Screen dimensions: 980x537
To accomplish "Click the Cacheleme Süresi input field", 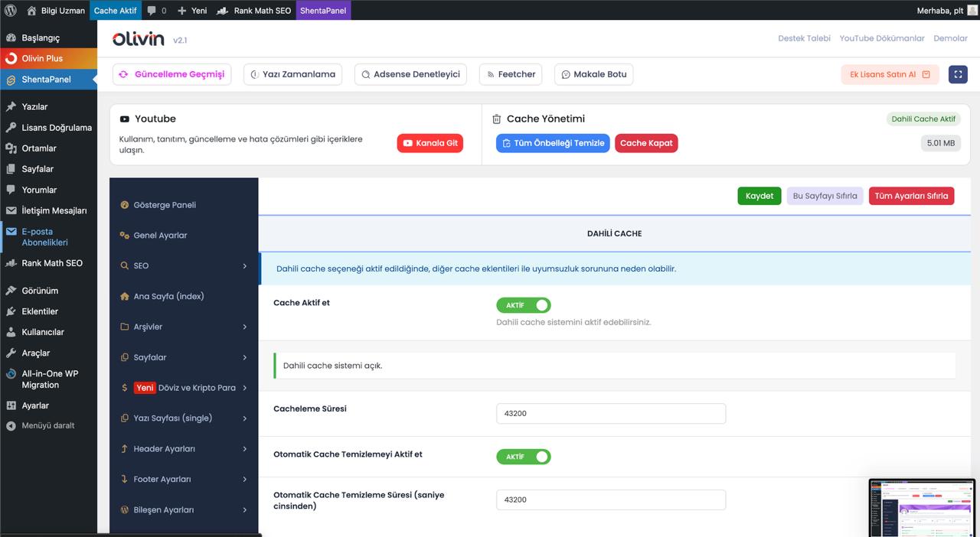I will coord(611,414).
